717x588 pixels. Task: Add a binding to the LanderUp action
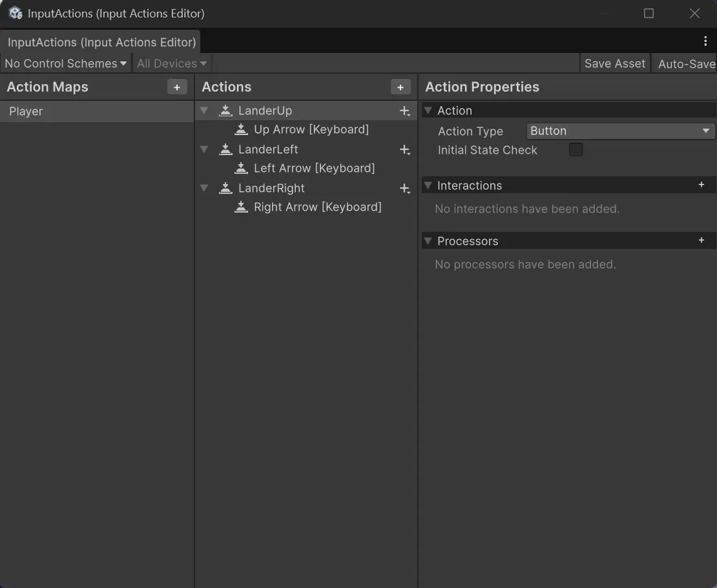pyautogui.click(x=404, y=111)
